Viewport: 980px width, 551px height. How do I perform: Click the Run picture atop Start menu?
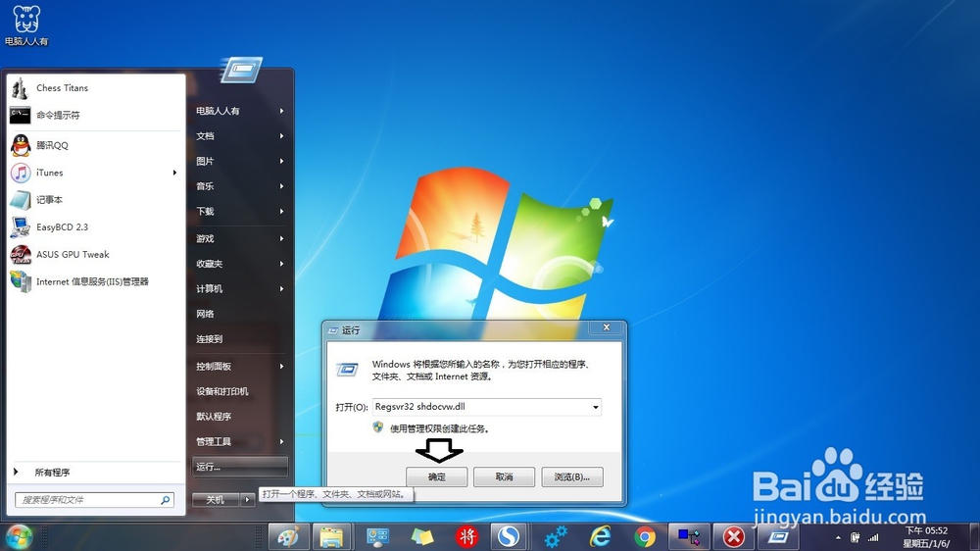[x=241, y=70]
